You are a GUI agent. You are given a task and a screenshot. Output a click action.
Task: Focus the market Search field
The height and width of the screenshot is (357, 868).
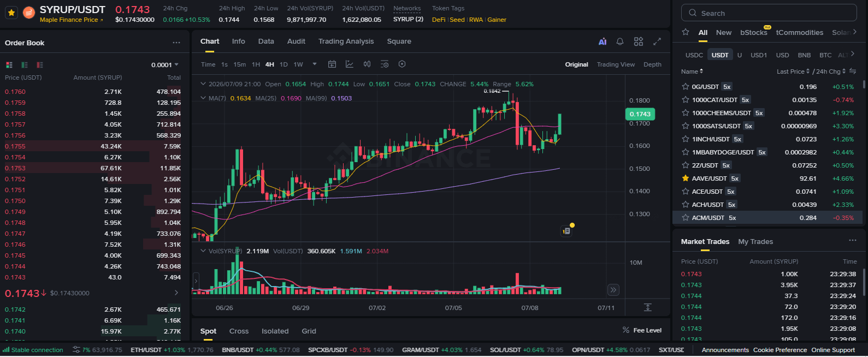(x=769, y=13)
